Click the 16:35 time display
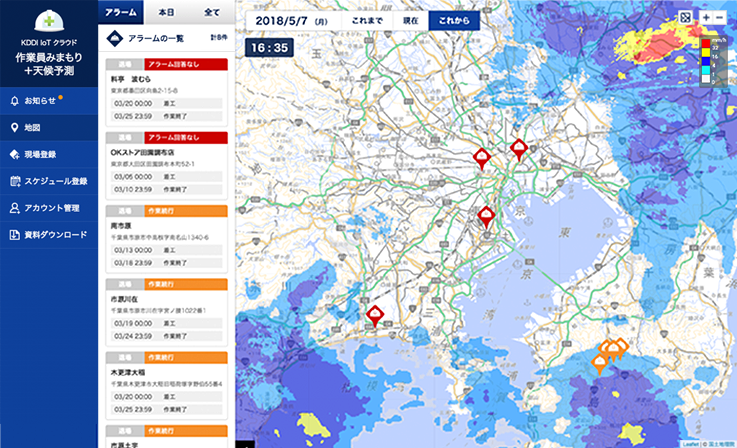Image resolution: width=737 pixels, height=448 pixels. pyautogui.click(x=269, y=47)
